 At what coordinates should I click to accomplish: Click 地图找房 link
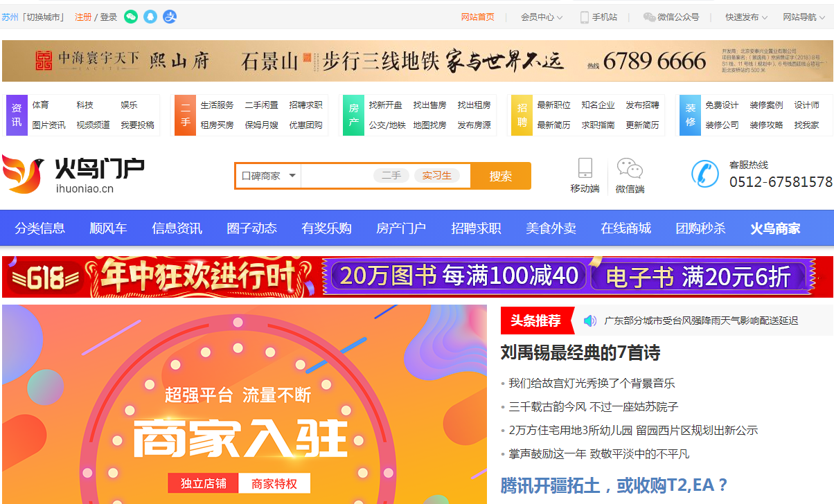point(430,125)
